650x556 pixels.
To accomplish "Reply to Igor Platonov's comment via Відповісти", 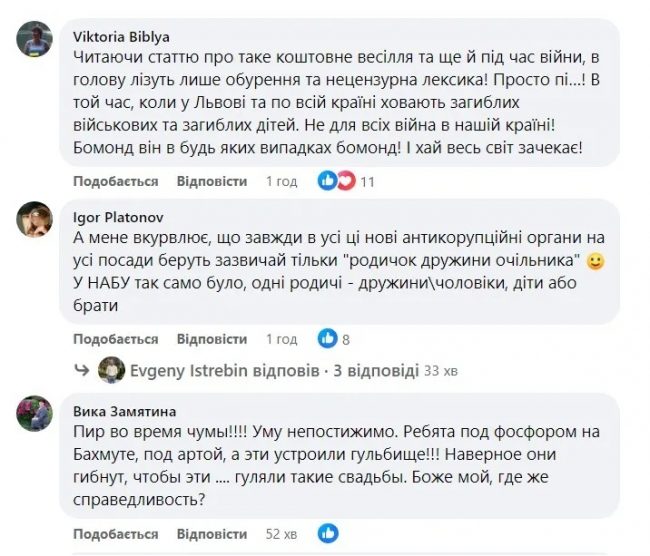I will (x=211, y=339).
